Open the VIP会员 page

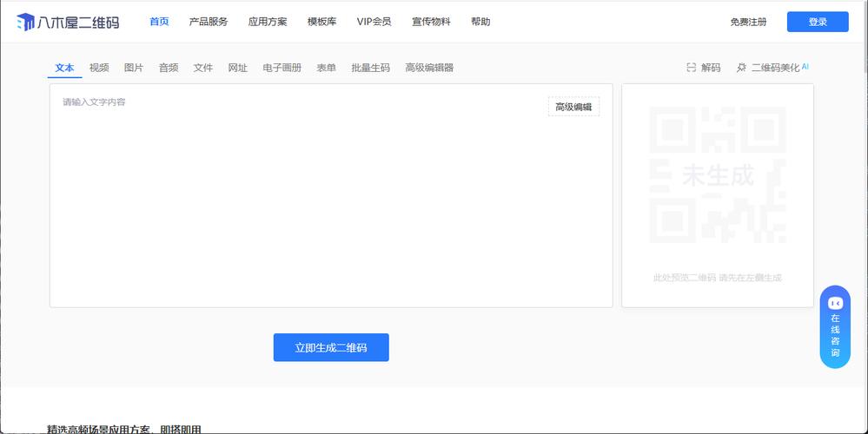[x=374, y=22]
